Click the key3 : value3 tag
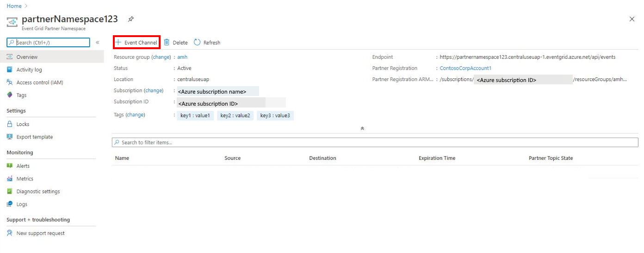The image size is (644, 253). click(275, 115)
